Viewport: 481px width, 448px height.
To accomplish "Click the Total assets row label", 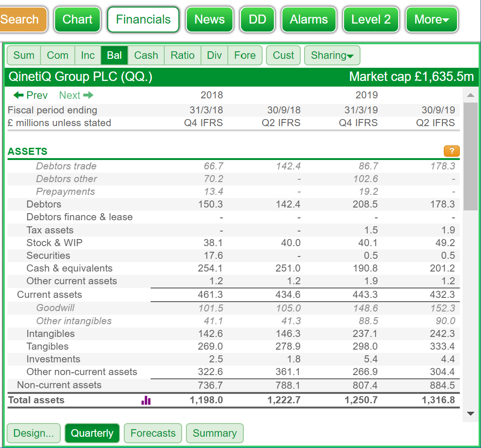I will coord(36,400).
